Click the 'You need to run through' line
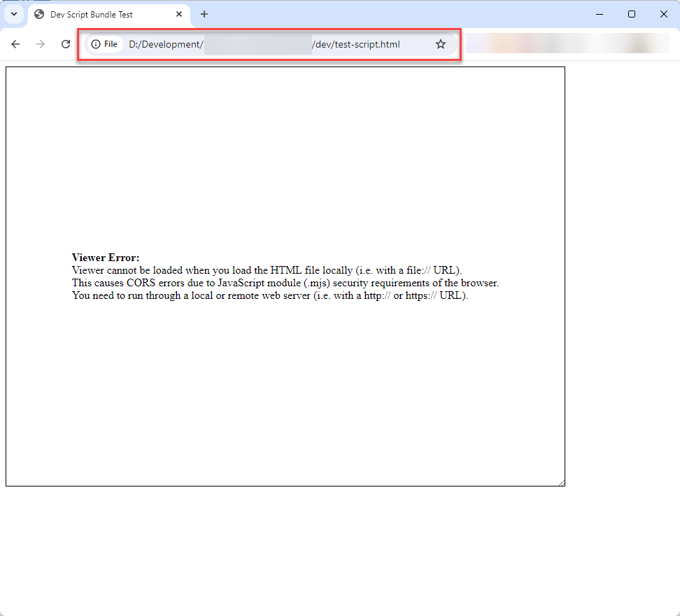This screenshot has height=616, width=680. point(270,295)
